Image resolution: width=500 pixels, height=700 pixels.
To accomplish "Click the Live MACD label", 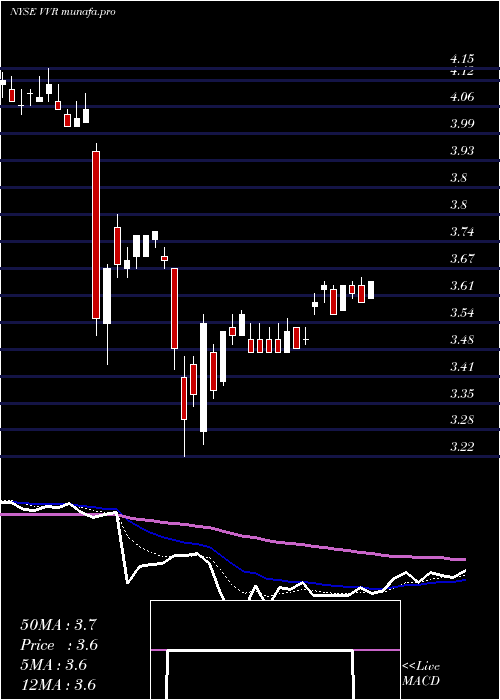I will point(421,674).
